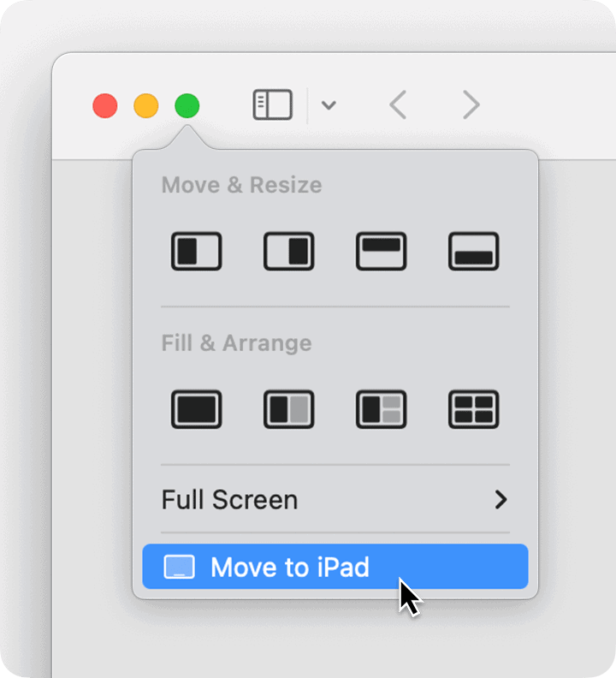Arrange windows in four quarters
Image resolution: width=616 pixels, height=678 pixels.
(474, 409)
